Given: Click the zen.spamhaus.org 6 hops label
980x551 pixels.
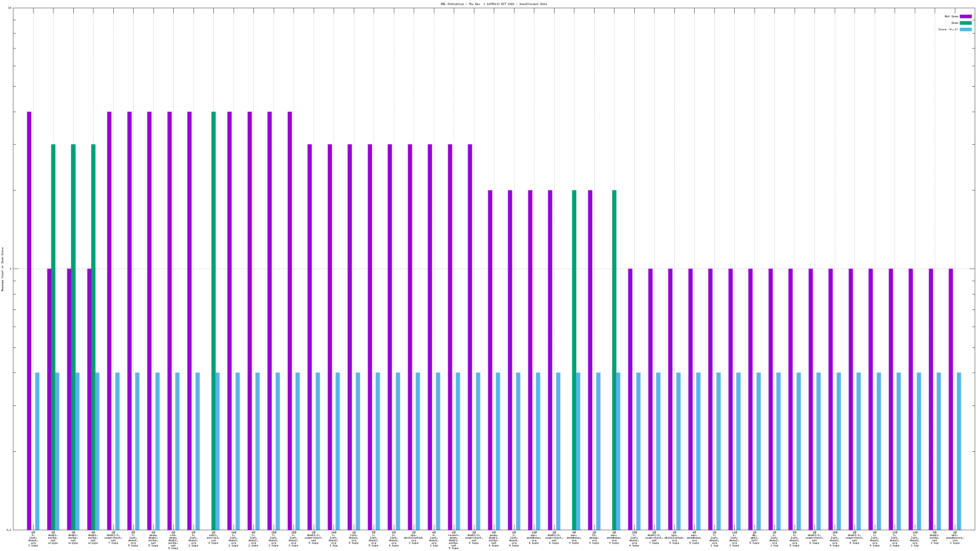Looking at the screenshot, I should pos(534,538).
